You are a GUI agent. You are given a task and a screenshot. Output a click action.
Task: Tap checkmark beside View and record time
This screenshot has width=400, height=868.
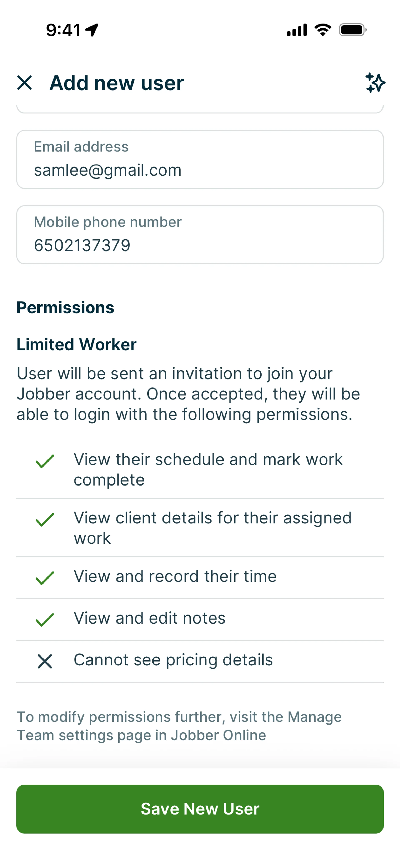[x=45, y=578]
